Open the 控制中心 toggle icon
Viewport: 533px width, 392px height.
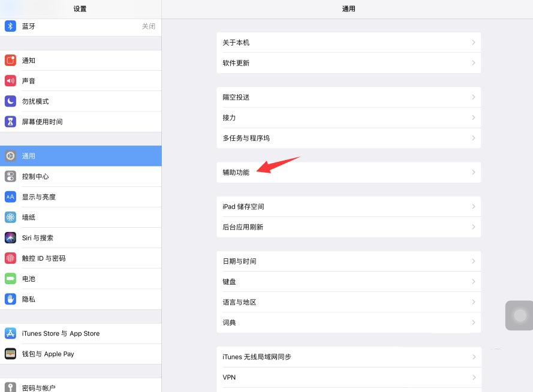10,176
